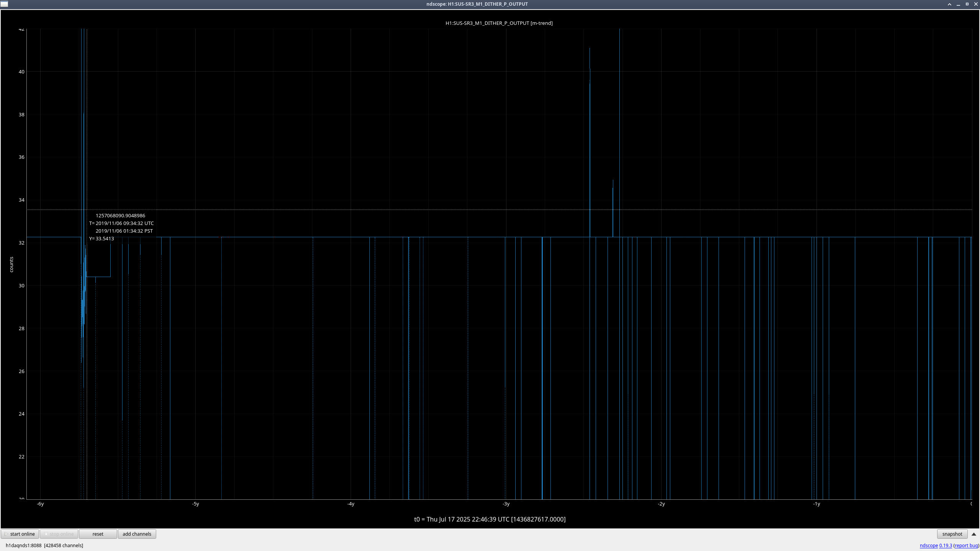Click the window title text in title bar
The image size is (980, 551).
pos(477,4)
